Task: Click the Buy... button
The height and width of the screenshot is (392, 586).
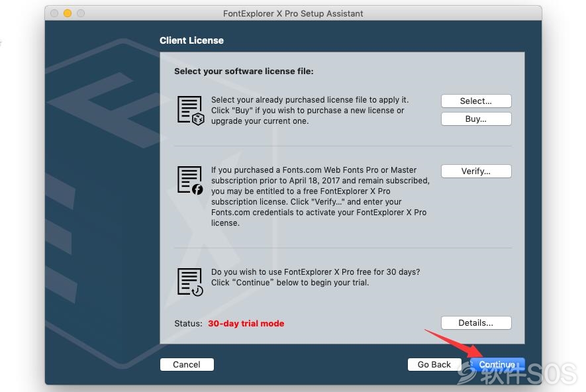Action: 475,119
